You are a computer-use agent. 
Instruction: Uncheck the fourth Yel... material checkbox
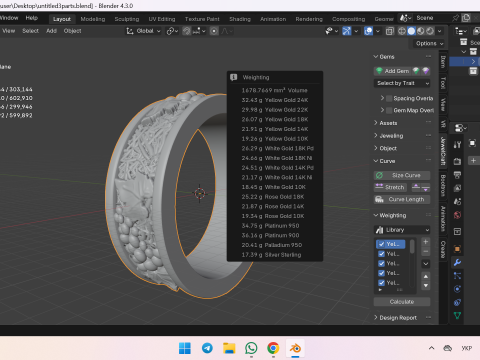(x=382, y=273)
